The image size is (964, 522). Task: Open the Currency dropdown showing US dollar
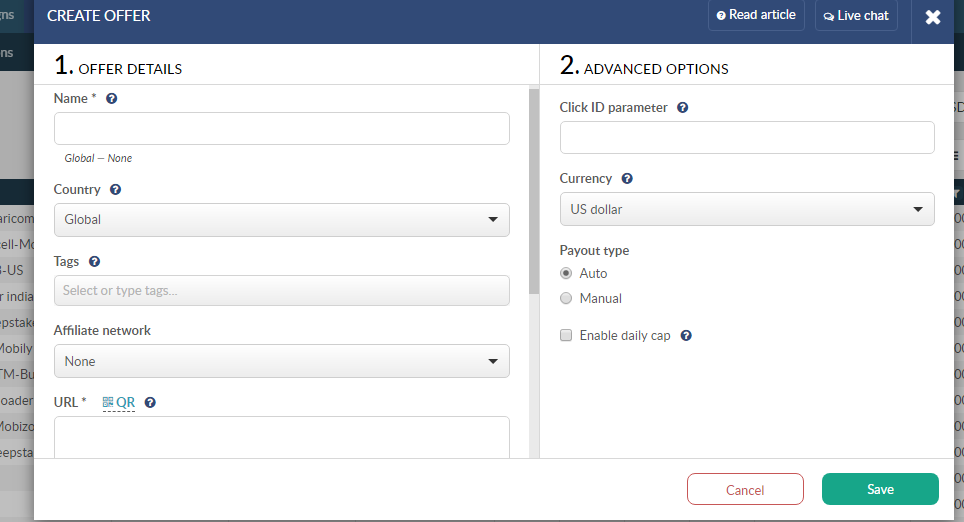tap(746, 209)
